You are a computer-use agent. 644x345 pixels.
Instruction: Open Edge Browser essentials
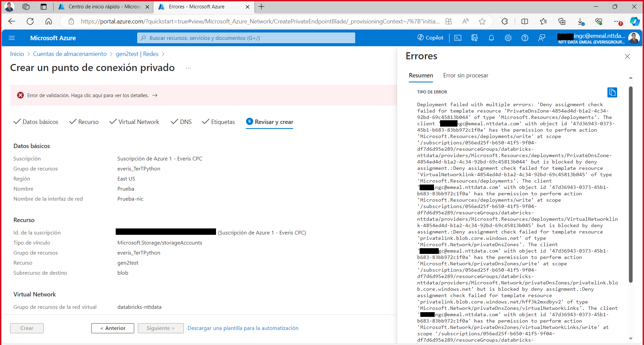click(599, 21)
